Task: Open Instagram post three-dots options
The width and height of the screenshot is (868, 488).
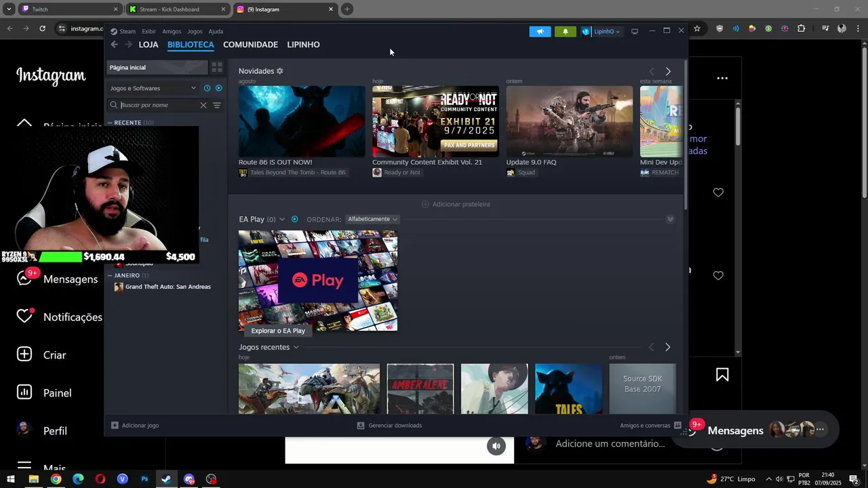Action: click(x=722, y=78)
